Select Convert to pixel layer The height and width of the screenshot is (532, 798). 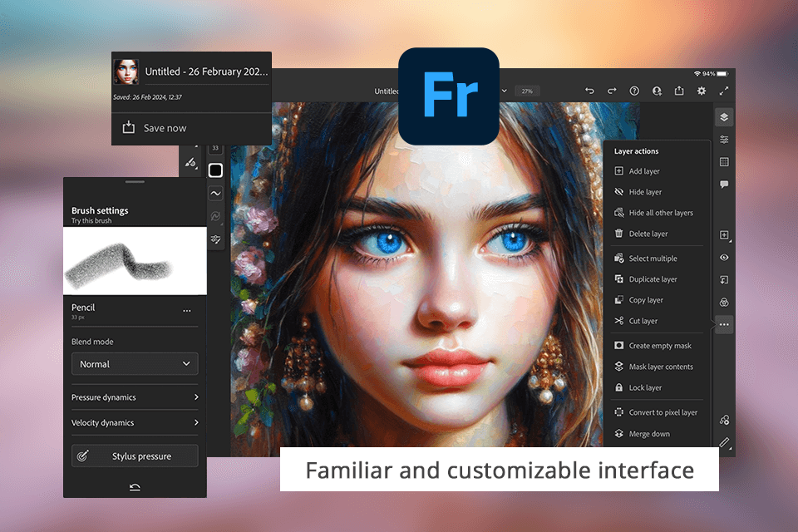[x=657, y=412]
